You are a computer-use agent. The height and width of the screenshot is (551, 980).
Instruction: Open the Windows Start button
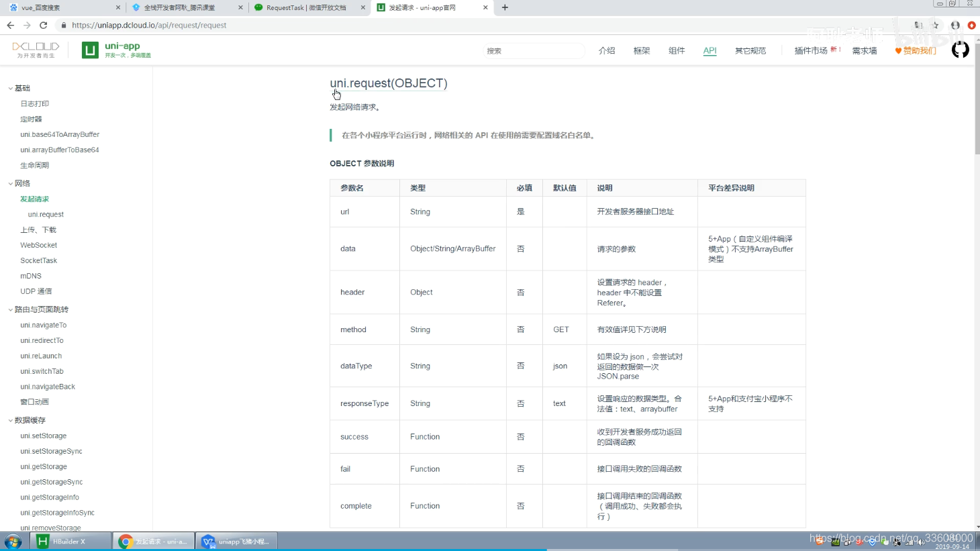(x=13, y=541)
